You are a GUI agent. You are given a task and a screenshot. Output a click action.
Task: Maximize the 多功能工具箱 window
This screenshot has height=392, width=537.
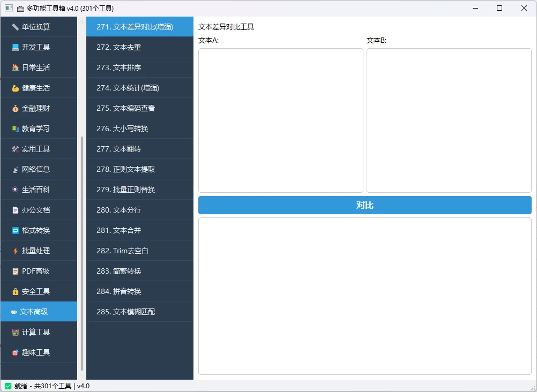(499, 8)
